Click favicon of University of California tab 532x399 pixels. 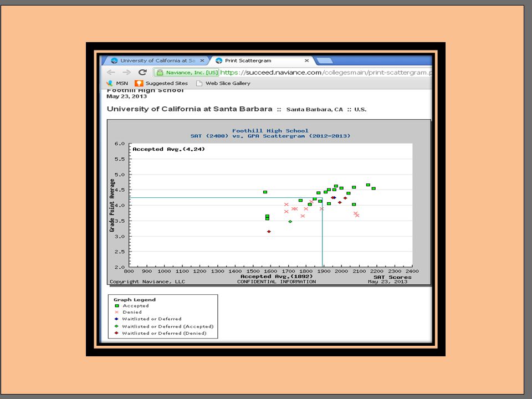point(114,60)
